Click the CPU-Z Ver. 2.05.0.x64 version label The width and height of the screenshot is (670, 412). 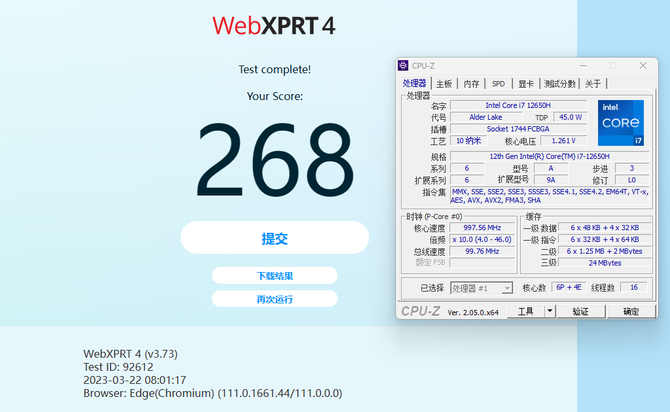tap(473, 312)
